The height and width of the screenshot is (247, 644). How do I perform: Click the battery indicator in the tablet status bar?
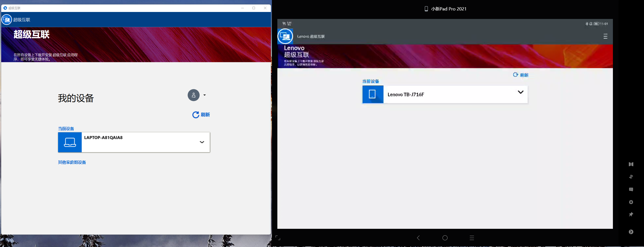pyautogui.click(x=596, y=24)
